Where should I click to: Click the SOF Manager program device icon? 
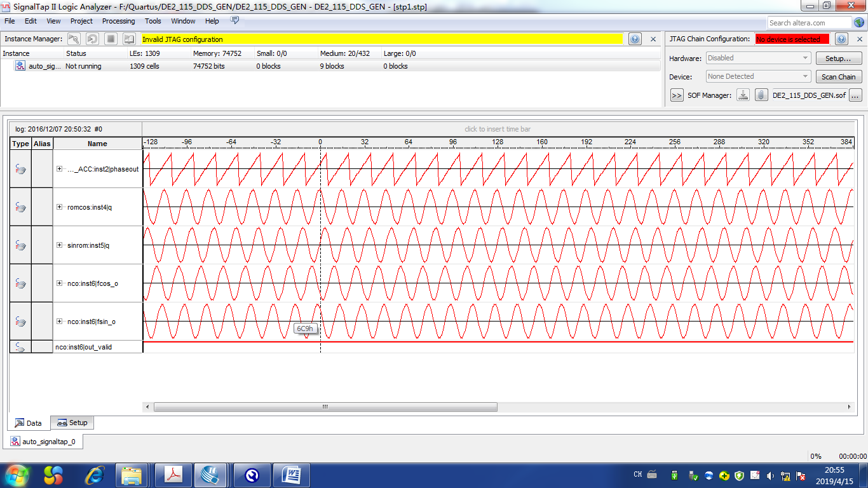tap(743, 95)
